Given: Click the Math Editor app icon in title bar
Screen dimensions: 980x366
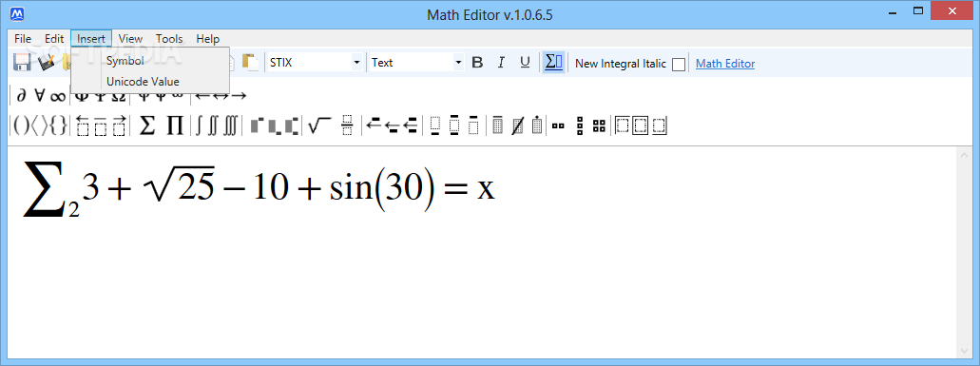Looking at the screenshot, I should pyautogui.click(x=17, y=13).
